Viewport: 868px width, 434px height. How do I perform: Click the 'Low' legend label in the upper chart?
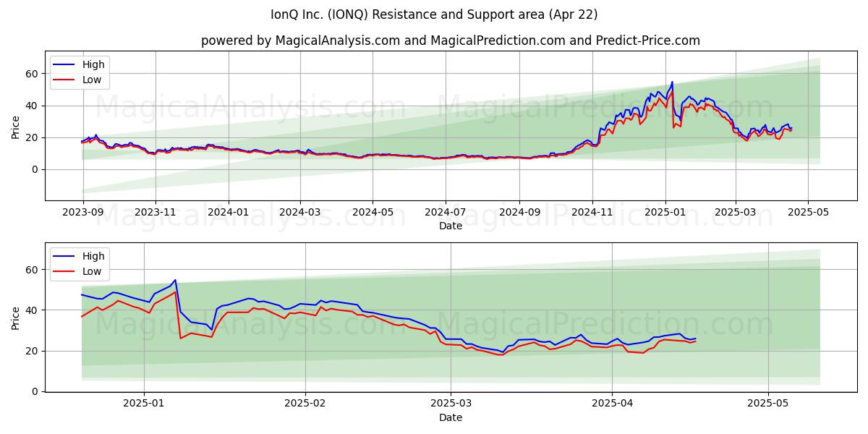(x=92, y=80)
